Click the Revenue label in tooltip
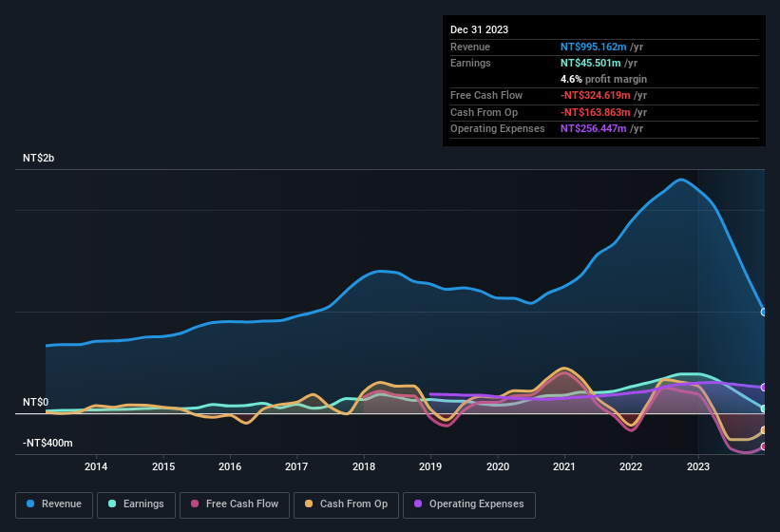Screen dimensions: 780x532 [470, 47]
